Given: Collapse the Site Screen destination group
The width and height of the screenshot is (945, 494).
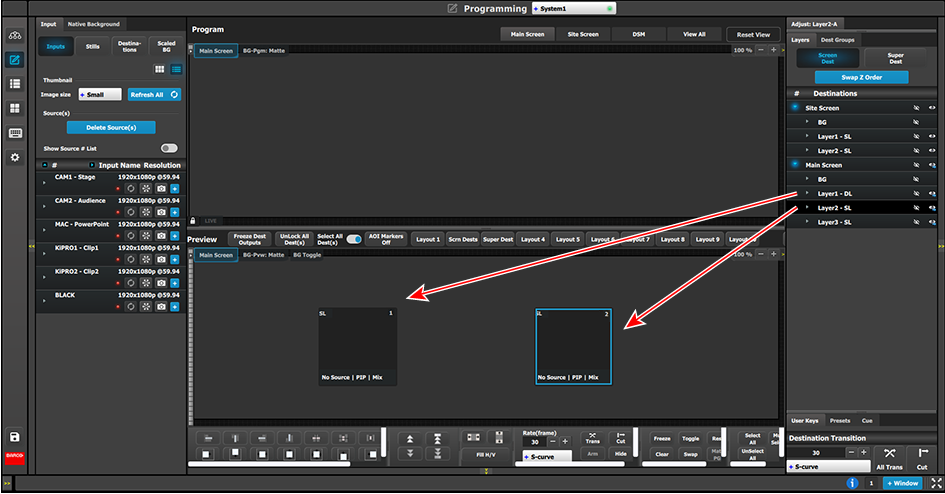Looking at the screenshot, I should [795, 107].
